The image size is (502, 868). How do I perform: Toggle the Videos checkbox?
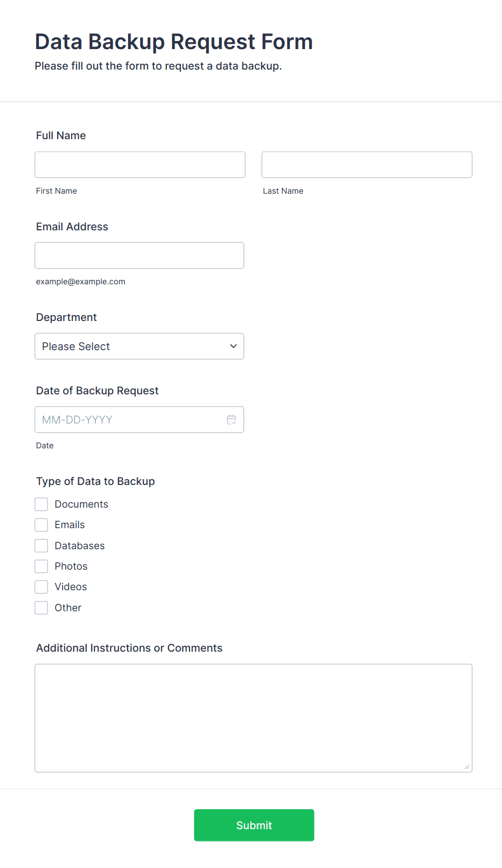pos(42,587)
